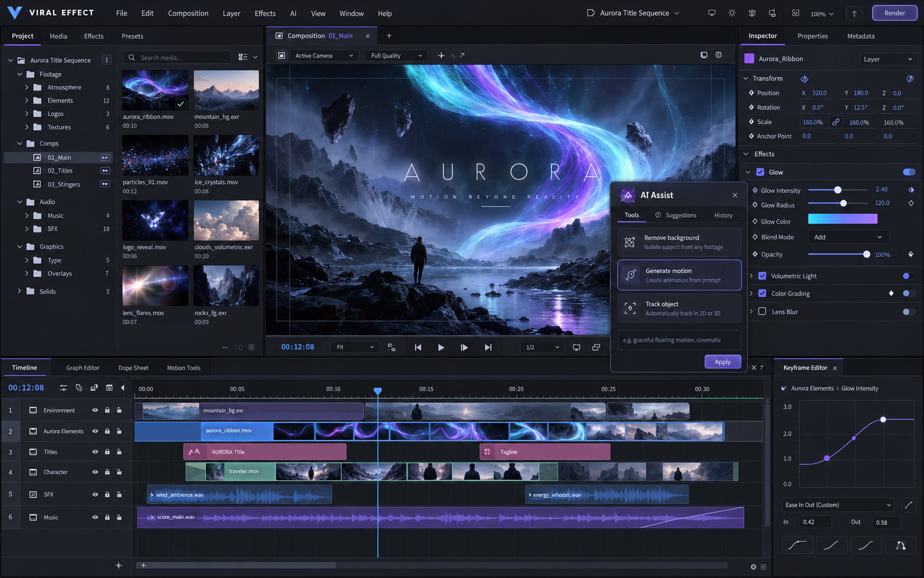This screenshot has width=924, height=578.
Task: Click the Search media field
Action: click(x=177, y=57)
